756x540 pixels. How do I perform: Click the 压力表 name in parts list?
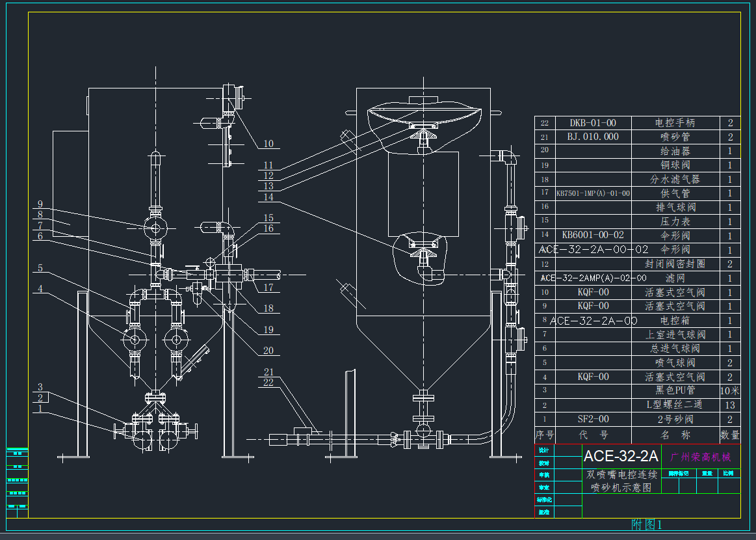click(x=675, y=222)
